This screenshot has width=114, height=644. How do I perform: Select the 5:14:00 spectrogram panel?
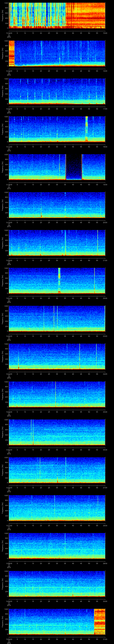(x=57, y=16)
